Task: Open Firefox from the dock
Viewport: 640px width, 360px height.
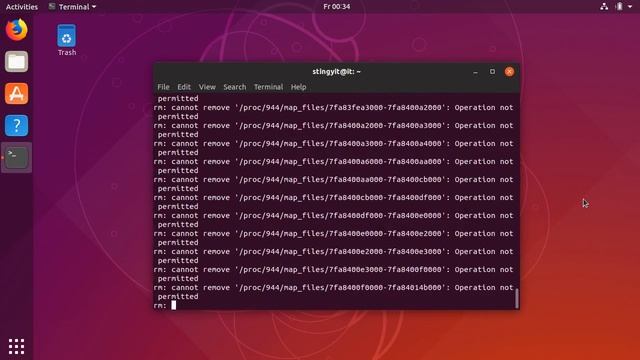Action: click(x=16, y=29)
